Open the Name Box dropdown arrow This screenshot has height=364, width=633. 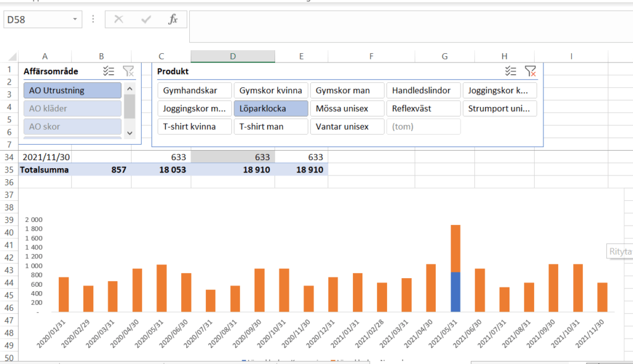(75, 20)
